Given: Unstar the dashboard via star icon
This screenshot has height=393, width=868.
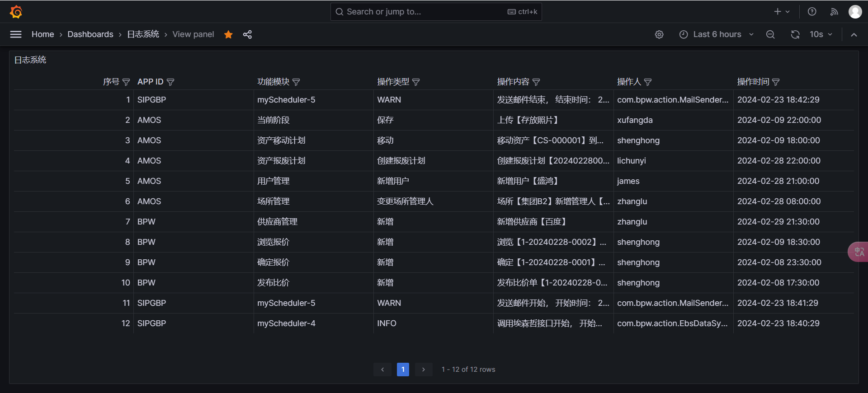Looking at the screenshot, I should coord(228,34).
